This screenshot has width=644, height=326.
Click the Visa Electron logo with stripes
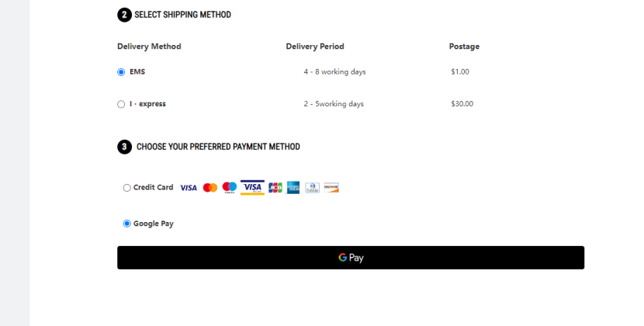pos(252,188)
